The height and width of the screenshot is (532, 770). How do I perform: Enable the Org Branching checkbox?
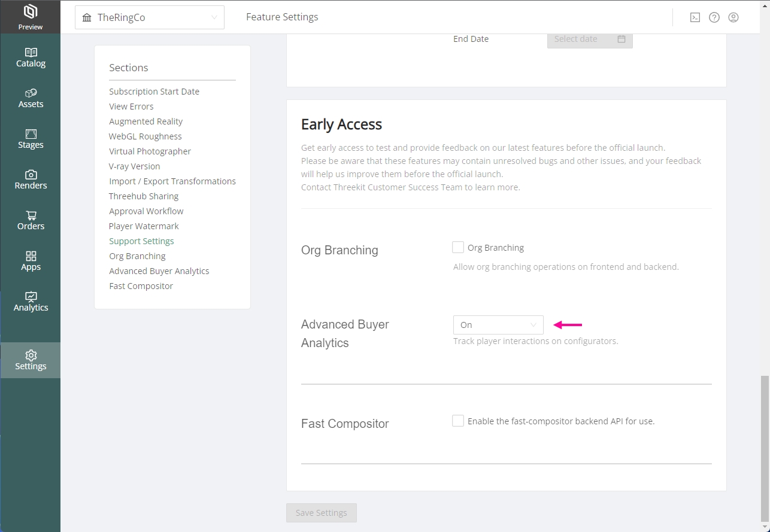[x=458, y=247]
